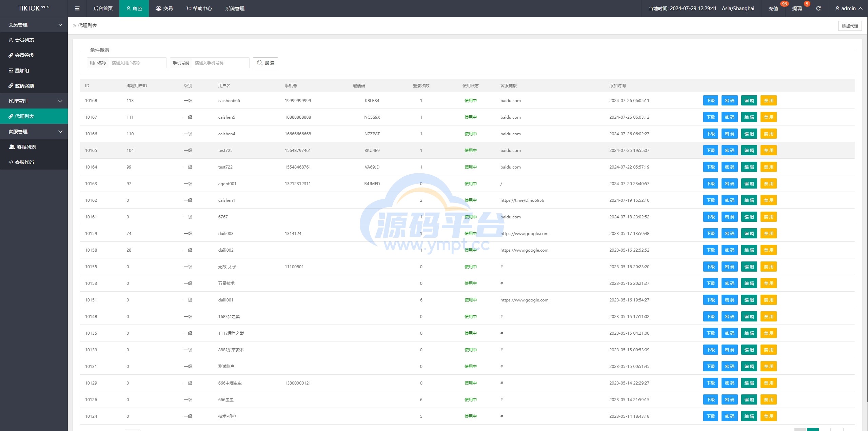Image resolution: width=868 pixels, height=431 pixels.
Task: Toggle the sidebar collapse hamburger icon
Action: coord(77,8)
